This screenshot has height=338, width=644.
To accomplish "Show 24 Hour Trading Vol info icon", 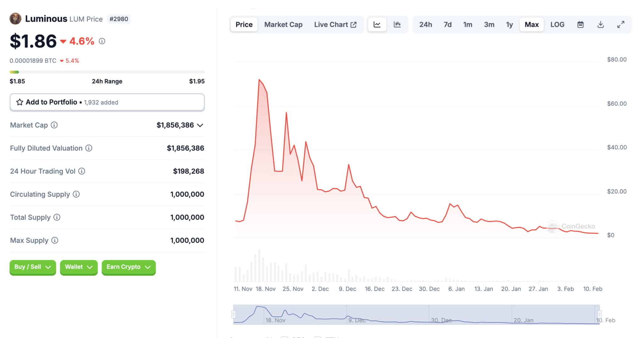I will pyautogui.click(x=81, y=171).
